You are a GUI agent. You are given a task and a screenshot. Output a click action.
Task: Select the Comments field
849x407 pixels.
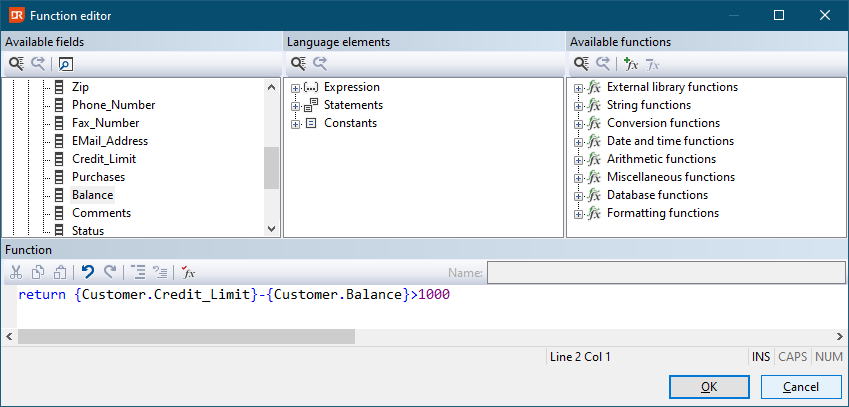pyautogui.click(x=102, y=213)
